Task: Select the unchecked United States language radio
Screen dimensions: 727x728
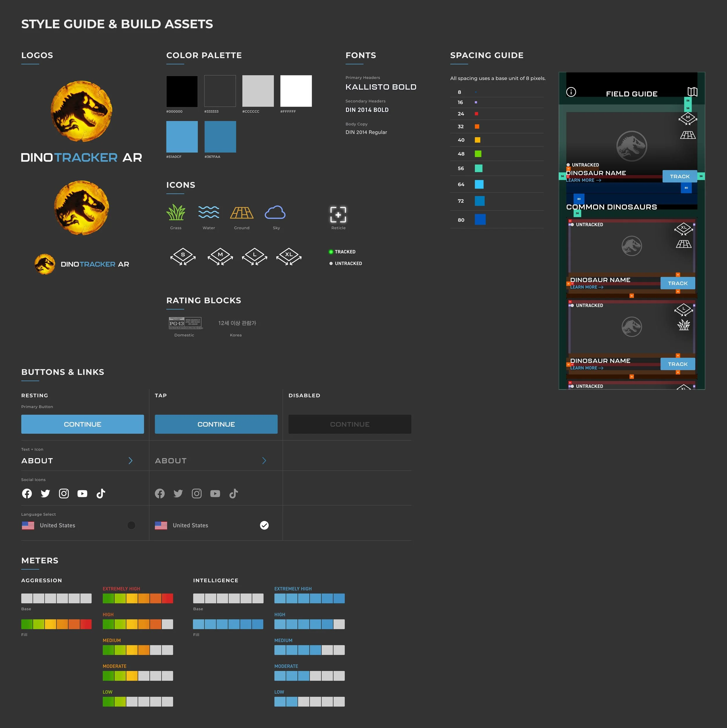Action: [131, 525]
